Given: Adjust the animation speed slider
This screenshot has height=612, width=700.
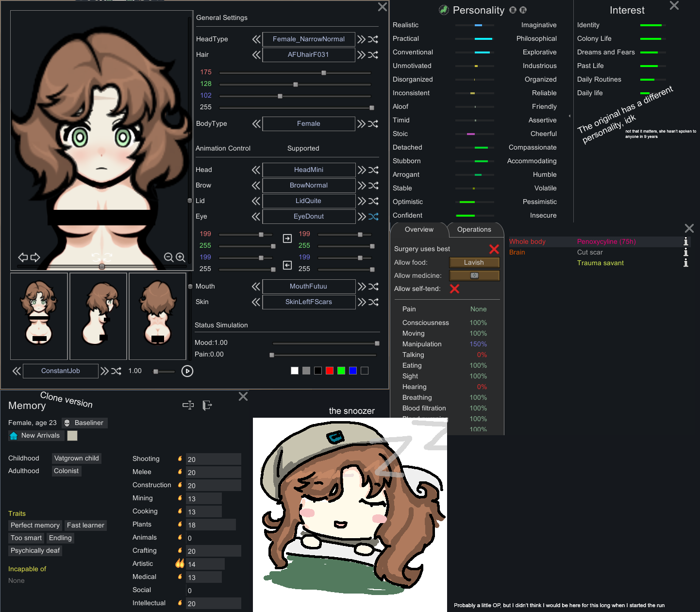Looking at the screenshot, I should [164, 372].
